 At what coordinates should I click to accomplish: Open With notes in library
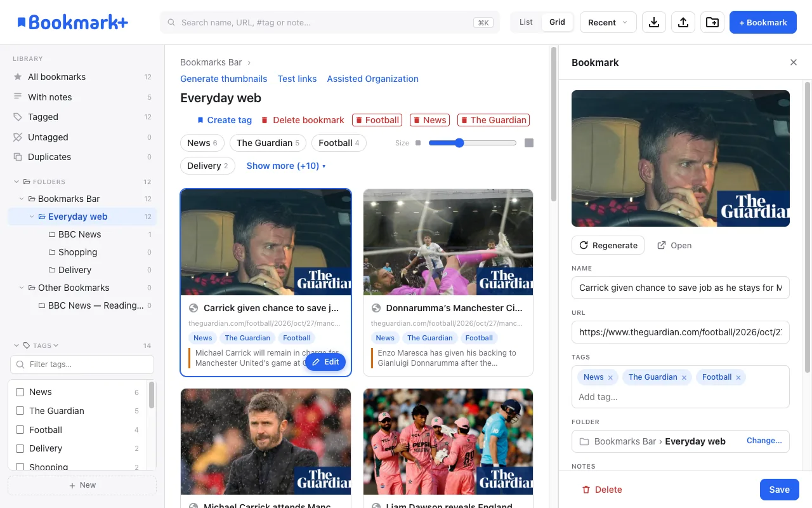click(82, 97)
